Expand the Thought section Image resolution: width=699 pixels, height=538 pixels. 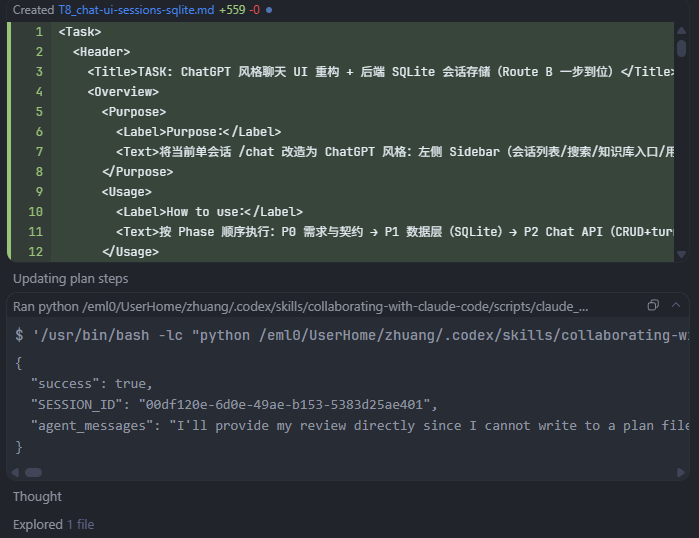[x=37, y=497]
